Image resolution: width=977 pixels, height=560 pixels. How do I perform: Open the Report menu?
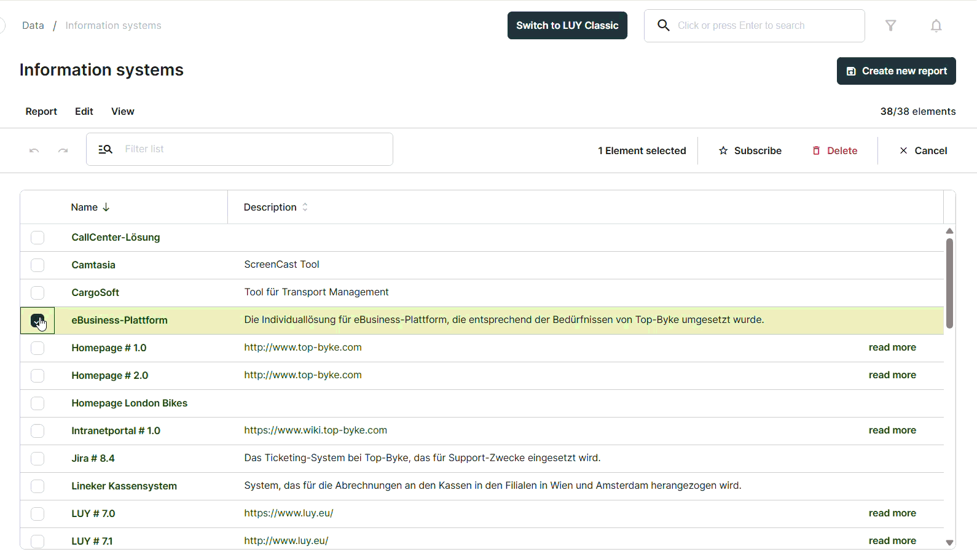(41, 111)
